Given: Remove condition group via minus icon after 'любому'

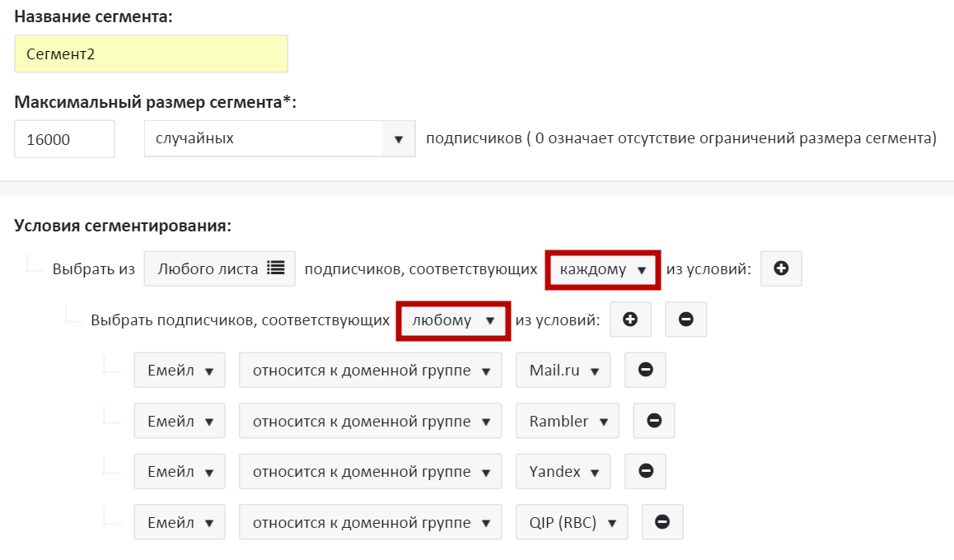Looking at the screenshot, I should tap(685, 320).
